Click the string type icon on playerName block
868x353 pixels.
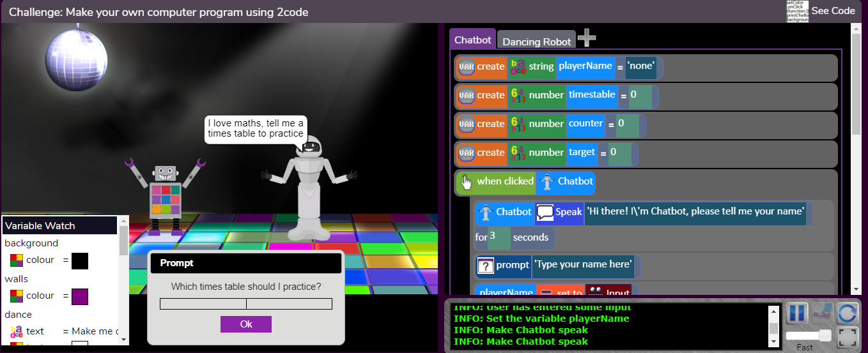point(517,66)
